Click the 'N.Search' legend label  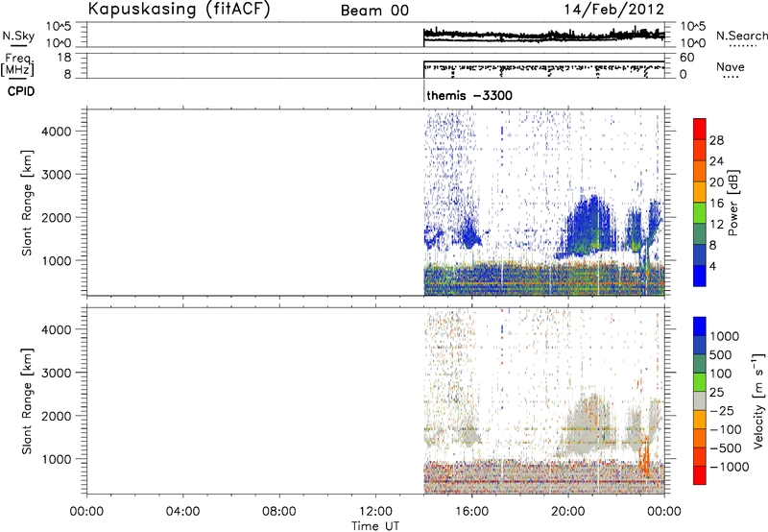[742, 36]
